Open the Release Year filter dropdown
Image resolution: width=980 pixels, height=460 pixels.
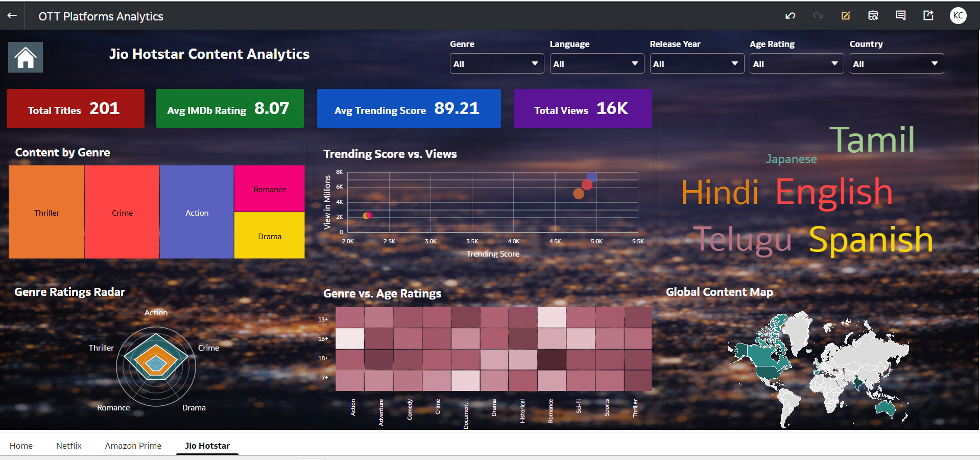tap(697, 64)
